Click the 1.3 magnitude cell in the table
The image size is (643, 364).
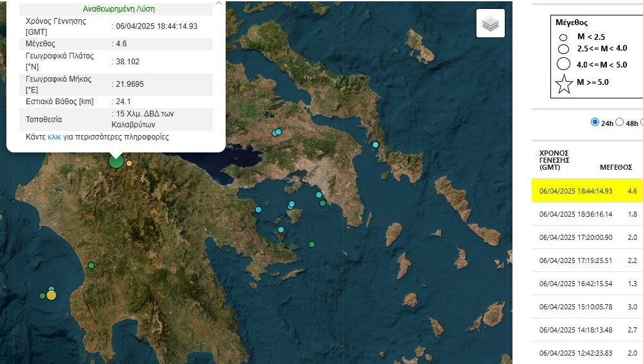click(x=632, y=284)
